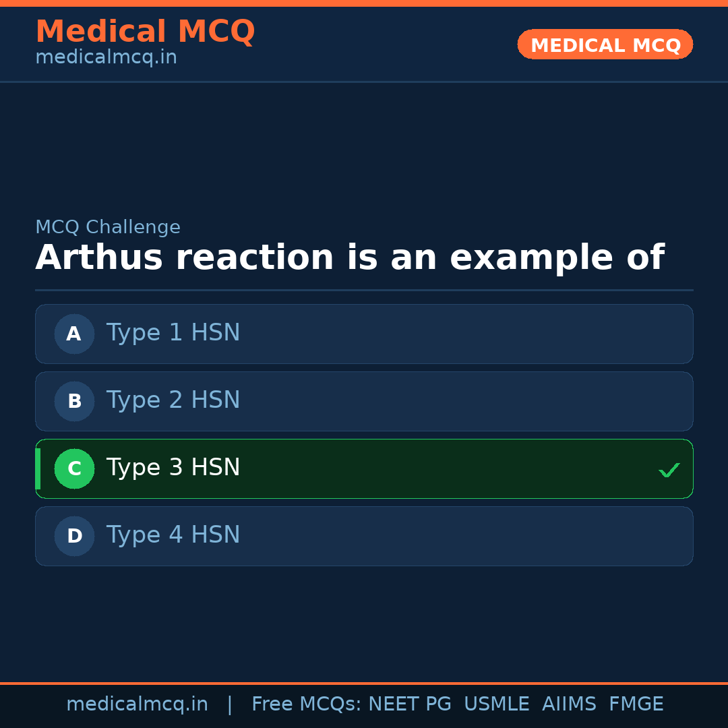Collapse the question heading area

point(351,257)
